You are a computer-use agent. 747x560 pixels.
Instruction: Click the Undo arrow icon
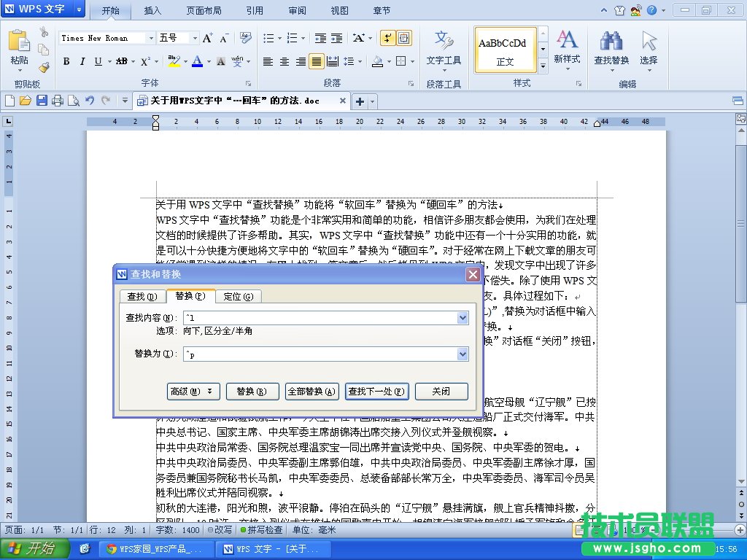(90, 101)
